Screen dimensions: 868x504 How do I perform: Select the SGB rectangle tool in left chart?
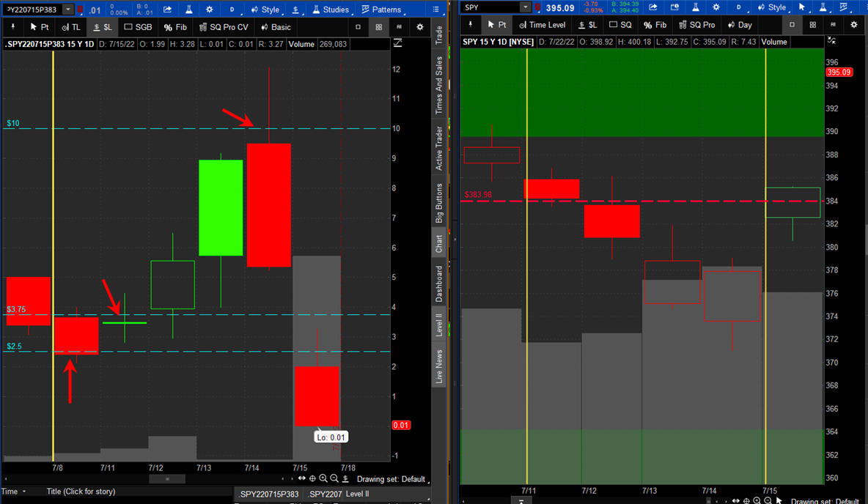click(138, 26)
